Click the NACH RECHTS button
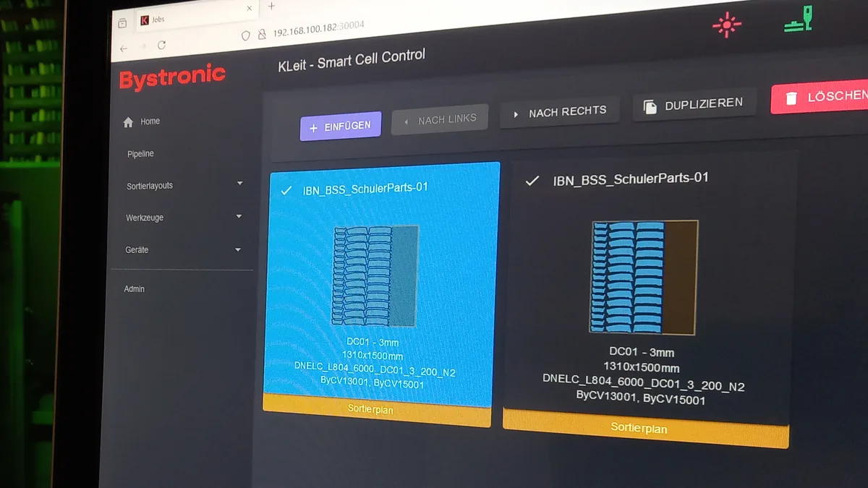Image resolution: width=868 pixels, height=488 pixels. pyautogui.click(x=559, y=112)
